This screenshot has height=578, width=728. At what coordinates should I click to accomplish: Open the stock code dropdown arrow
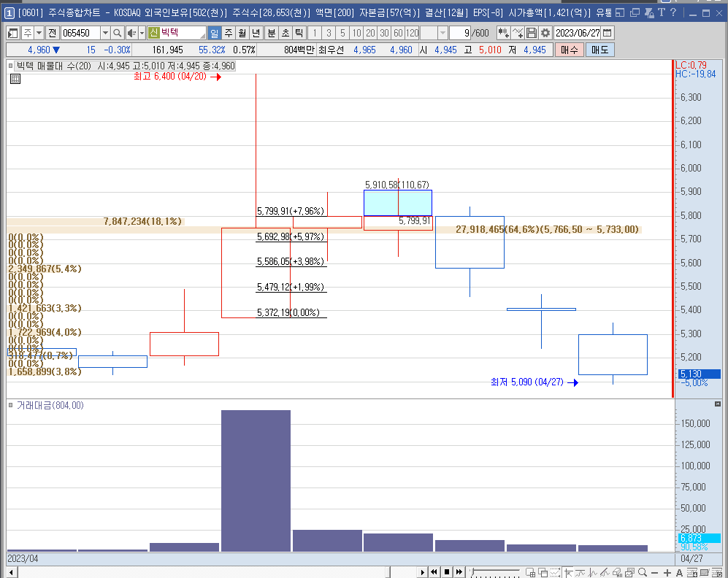pos(105,33)
